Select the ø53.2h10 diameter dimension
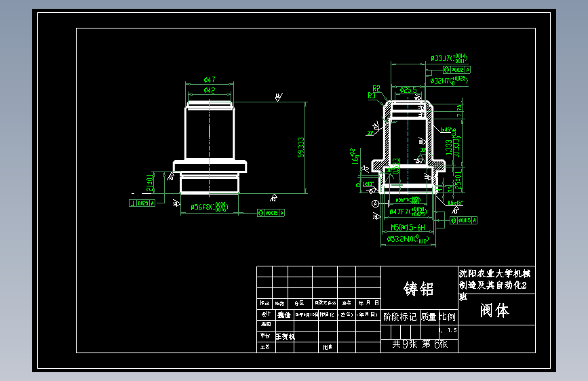588x381 pixels. point(408,239)
